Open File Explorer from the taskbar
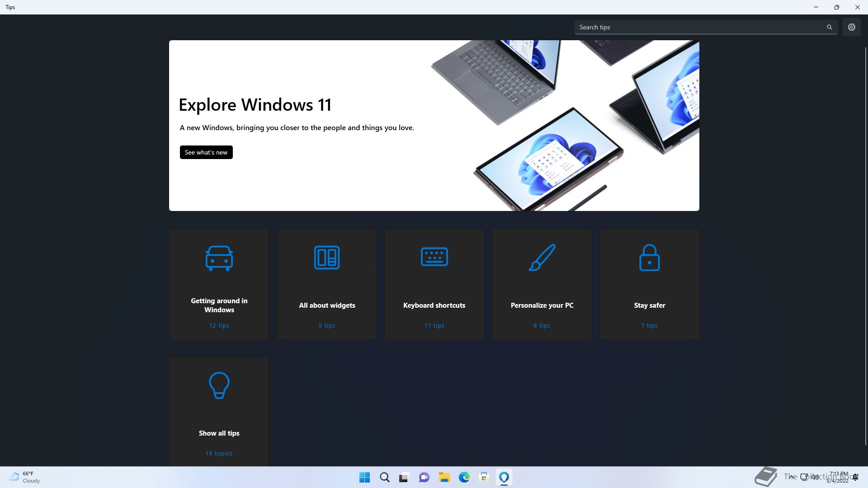The height and width of the screenshot is (488, 868). coord(444,478)
